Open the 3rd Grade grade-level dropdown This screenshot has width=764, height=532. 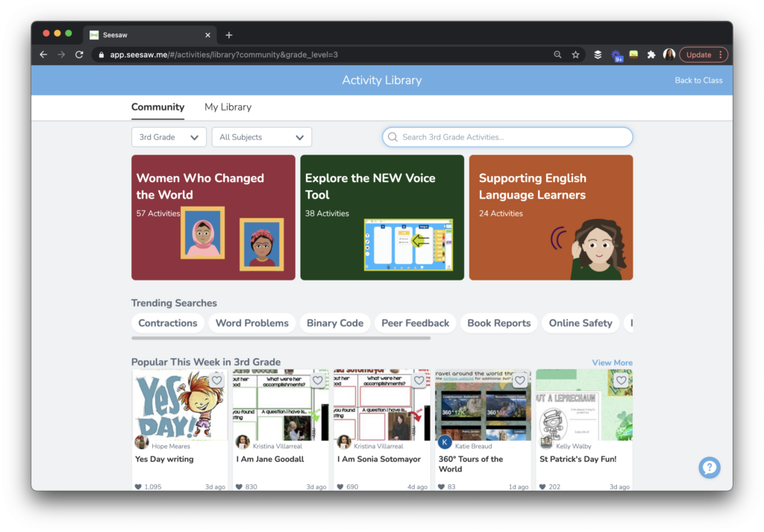[169, 137]
